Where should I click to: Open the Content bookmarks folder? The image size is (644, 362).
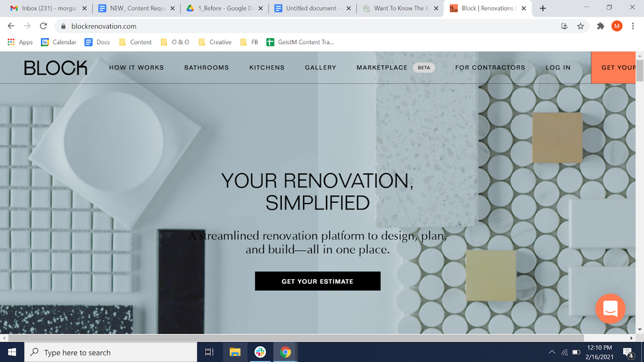coord(135,42)
